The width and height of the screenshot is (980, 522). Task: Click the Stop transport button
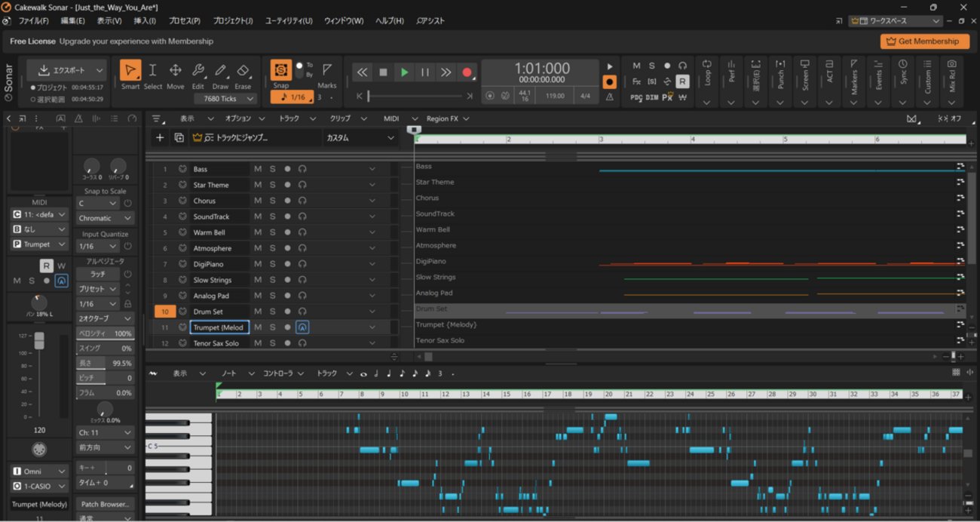383,72
